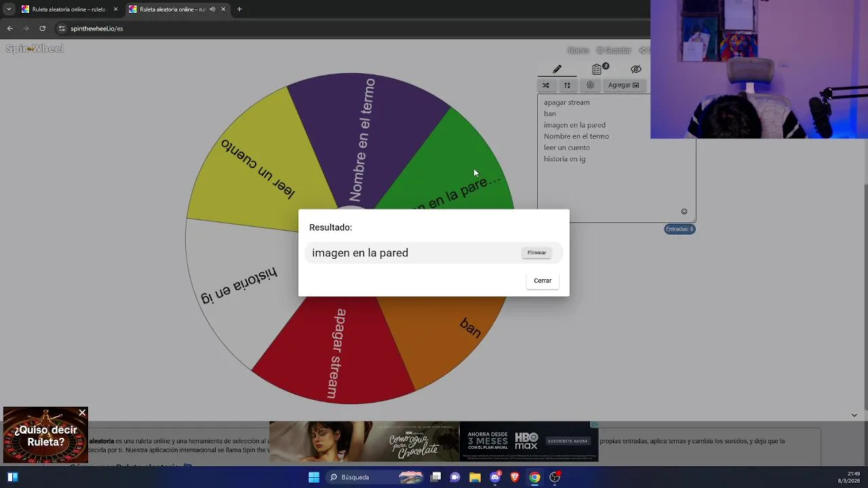Screen dimensions: 868x488
Task: Mute tab via the speaker icon
Action: 212,9
